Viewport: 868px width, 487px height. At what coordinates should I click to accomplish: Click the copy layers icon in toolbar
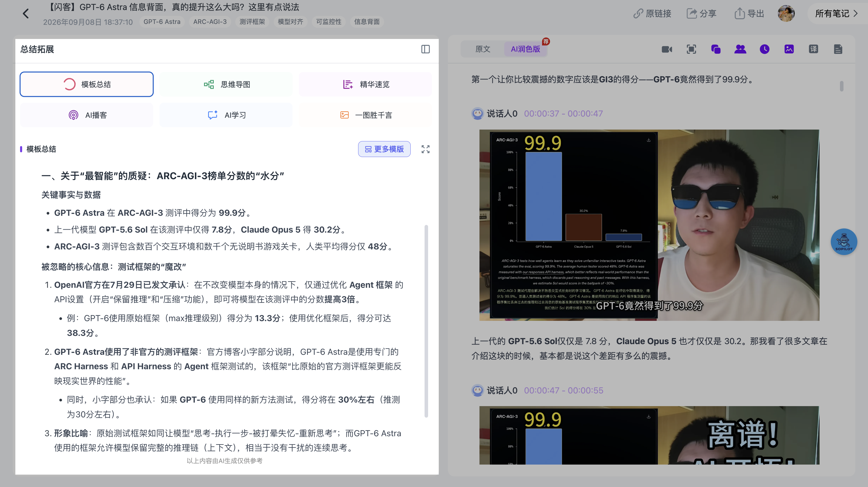[716, 49]
